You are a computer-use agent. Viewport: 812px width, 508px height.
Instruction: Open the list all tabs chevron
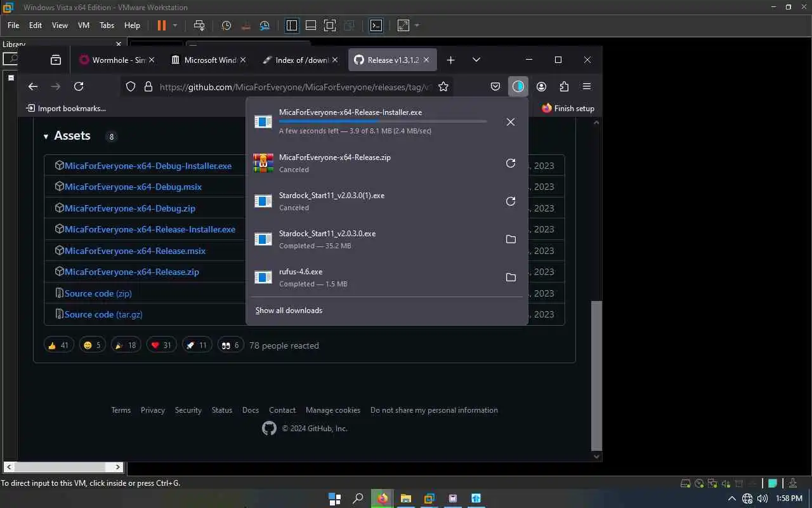(476, 60)
